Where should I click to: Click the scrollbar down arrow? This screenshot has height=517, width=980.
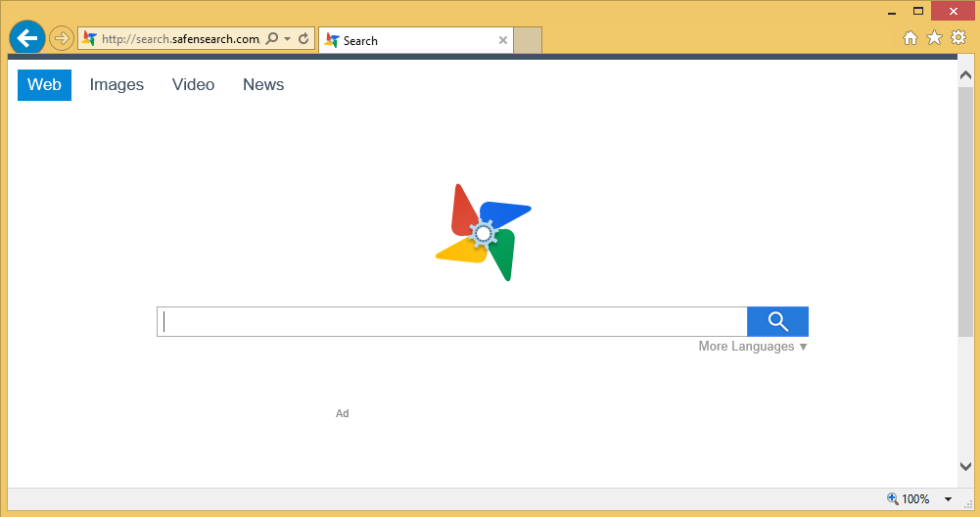click(x=965, y=467)
